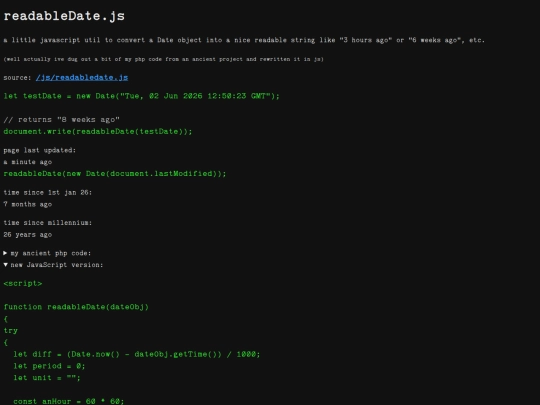
Task: Click the '// returns "8 weeks ago"' comment
Action: pyautogui.click(x=62, y=120)
